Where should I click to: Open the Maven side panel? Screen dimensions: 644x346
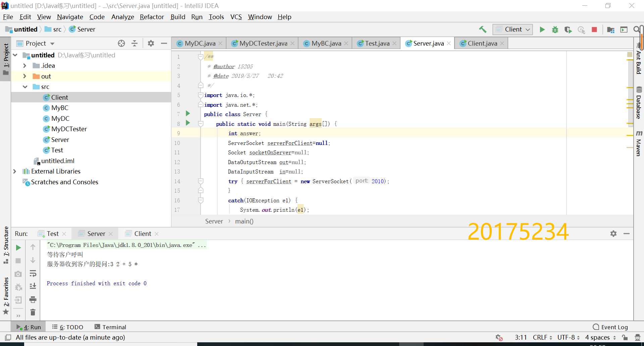[x=639, y=143]
